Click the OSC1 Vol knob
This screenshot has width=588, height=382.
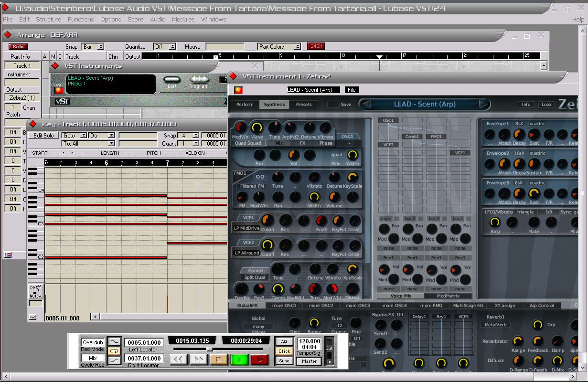tap(294, 155)
